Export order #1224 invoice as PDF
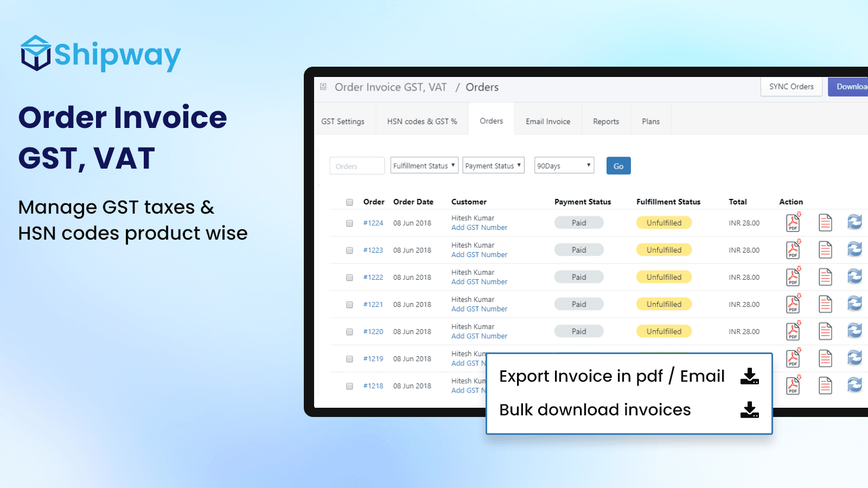The width and height of the screenshot is (868, 488). click(792, 222)
